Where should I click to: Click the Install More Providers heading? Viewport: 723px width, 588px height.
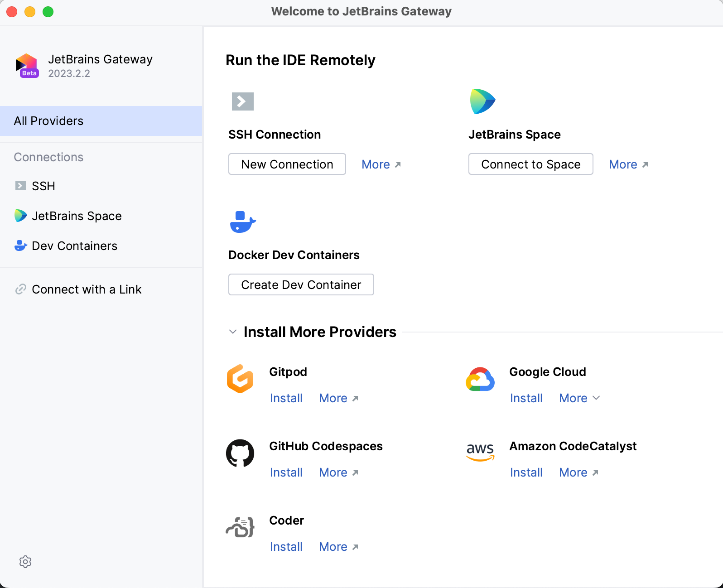coord(320,332)
